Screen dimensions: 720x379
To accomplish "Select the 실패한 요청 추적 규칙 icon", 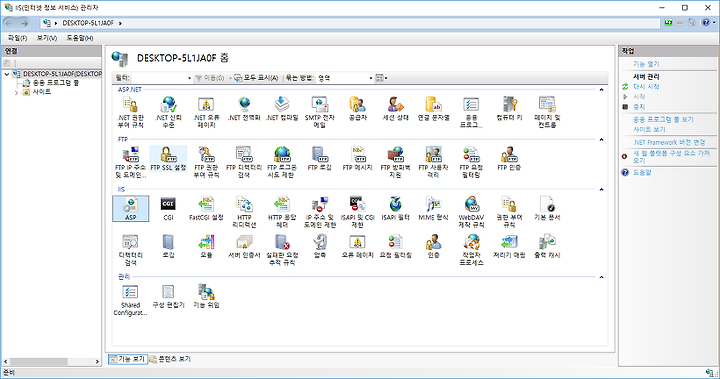I will [x=282, y=249].
